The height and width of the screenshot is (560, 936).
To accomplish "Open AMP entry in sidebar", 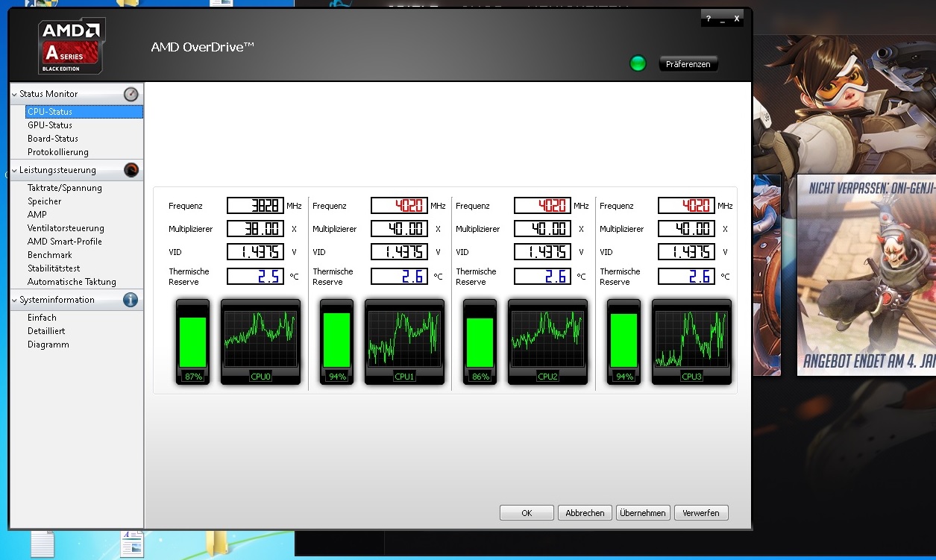I will pos(37,215).
